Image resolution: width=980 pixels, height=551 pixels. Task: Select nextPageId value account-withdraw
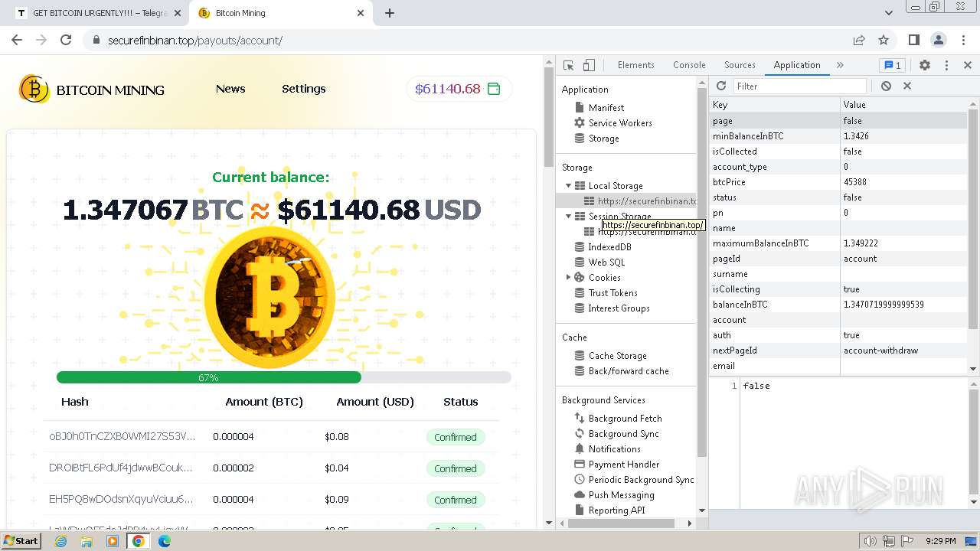(x=880, y=350)
